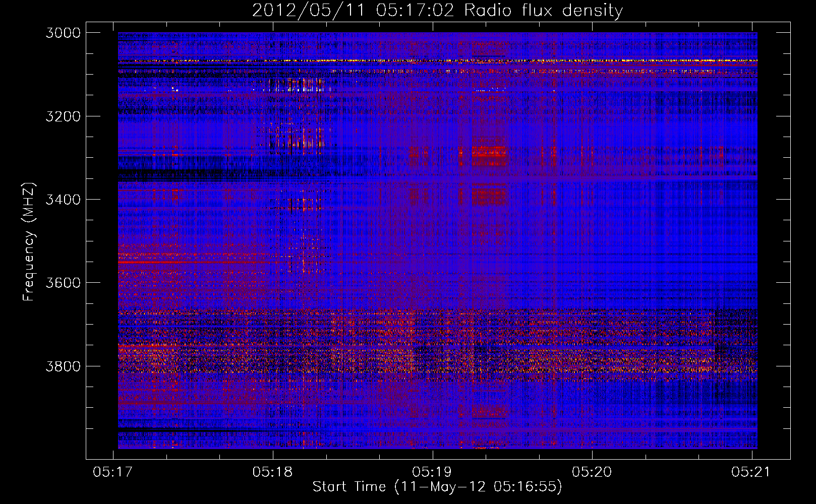Click the 05:19 time tick label
This screenshot has width=816, height=504.
point(432,472)
